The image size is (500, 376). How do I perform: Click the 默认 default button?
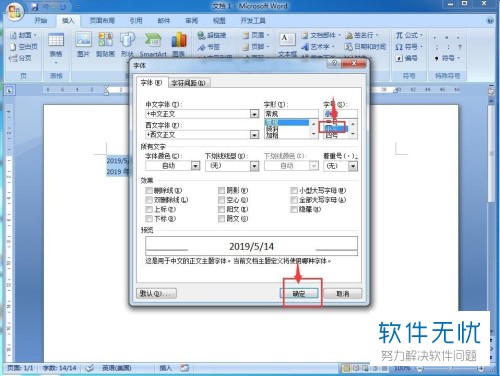[156, 293]
